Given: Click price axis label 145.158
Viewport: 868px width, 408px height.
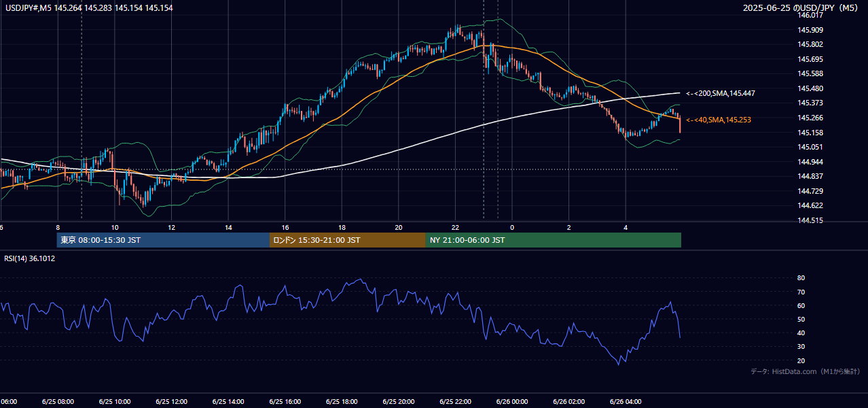Looking at the screenshot, I should click(809, 133).
